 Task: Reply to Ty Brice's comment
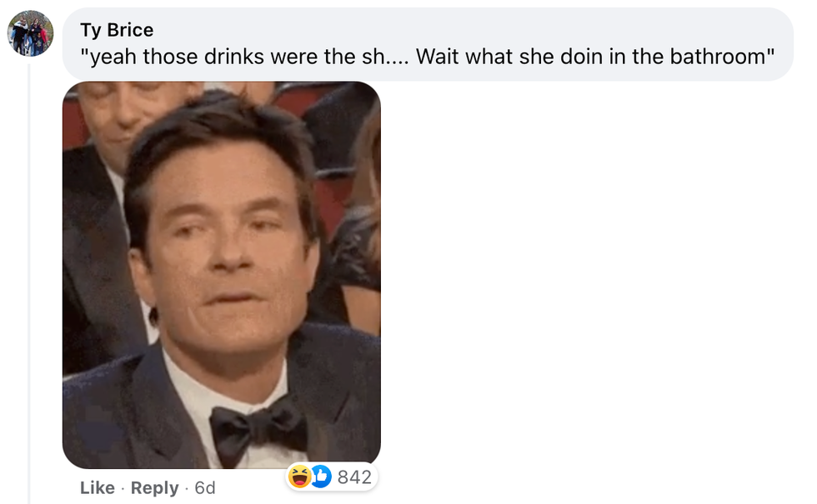(154, 487)
